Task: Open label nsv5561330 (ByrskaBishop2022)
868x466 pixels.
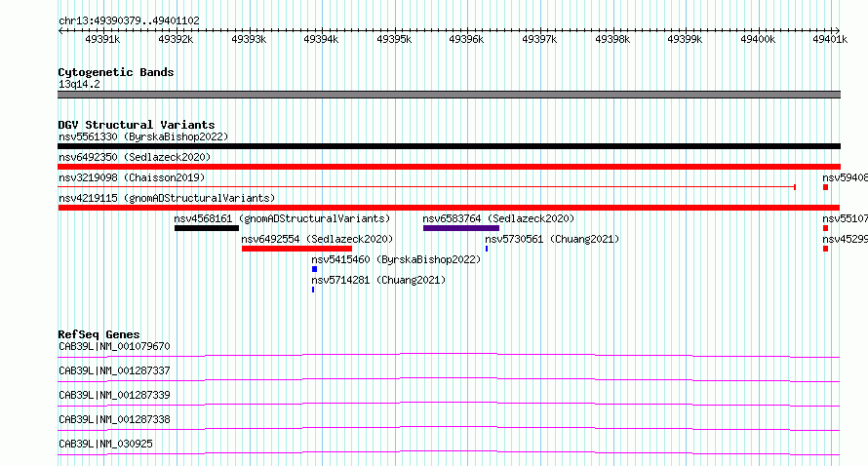Action: pos(143,136)
